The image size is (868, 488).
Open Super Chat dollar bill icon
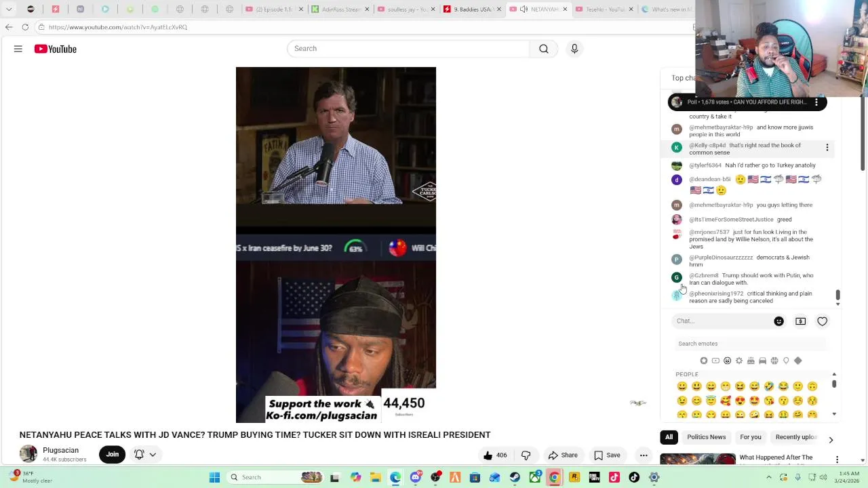[800, 321]
